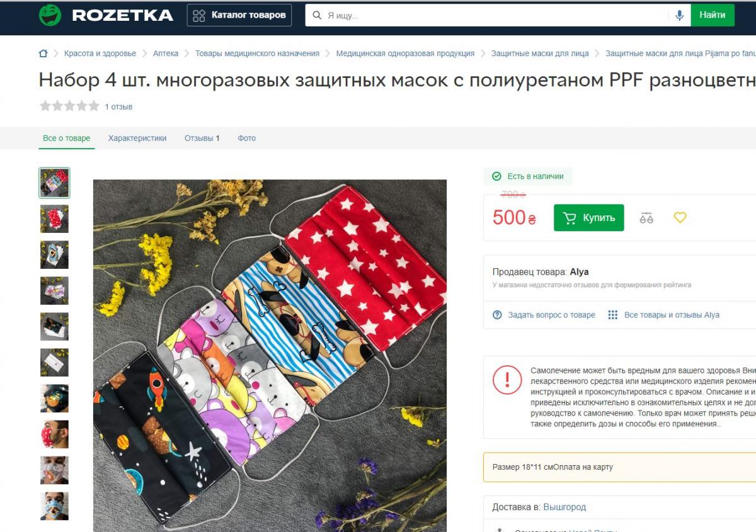The height and width of the screenshot is (532, 756).
Task: Switch to Характеристики tab
Action: (137, 138)
